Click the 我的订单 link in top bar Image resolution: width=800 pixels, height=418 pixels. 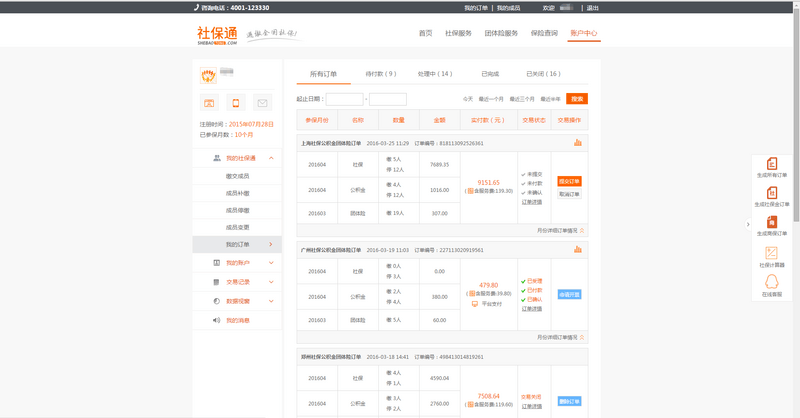[476, 8]
